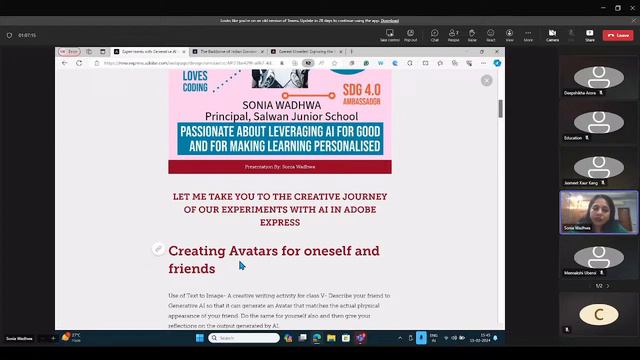Click the weather widget on taskbar
The image size is (640, 360).
pos(71,338)
